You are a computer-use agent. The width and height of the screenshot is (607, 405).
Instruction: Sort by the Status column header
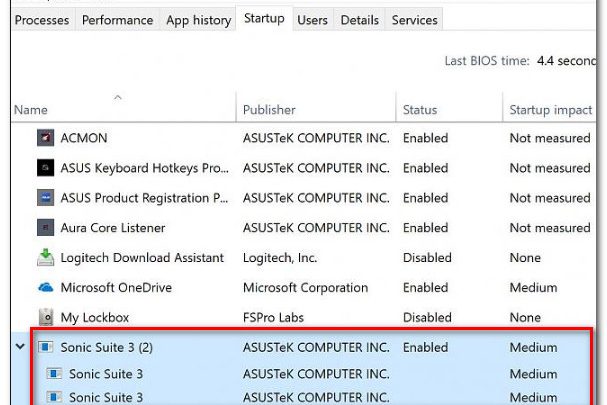[x=420, y=110]
